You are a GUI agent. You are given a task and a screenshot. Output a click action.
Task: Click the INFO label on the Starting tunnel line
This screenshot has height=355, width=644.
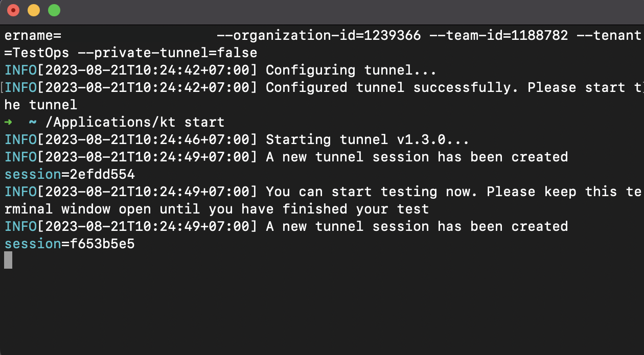(x=20, y=139)
